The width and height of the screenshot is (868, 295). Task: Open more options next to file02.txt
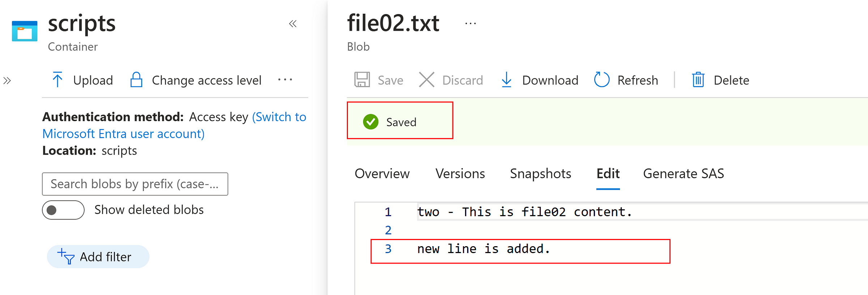pyautogui.click(x=471, y=24)
